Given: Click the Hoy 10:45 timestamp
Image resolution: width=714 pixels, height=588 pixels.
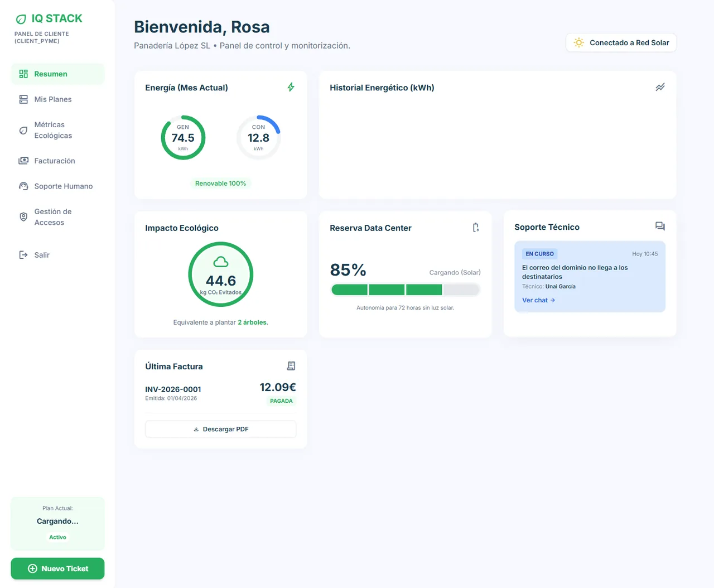Looking at the screenshot, I should click(645, 254).
